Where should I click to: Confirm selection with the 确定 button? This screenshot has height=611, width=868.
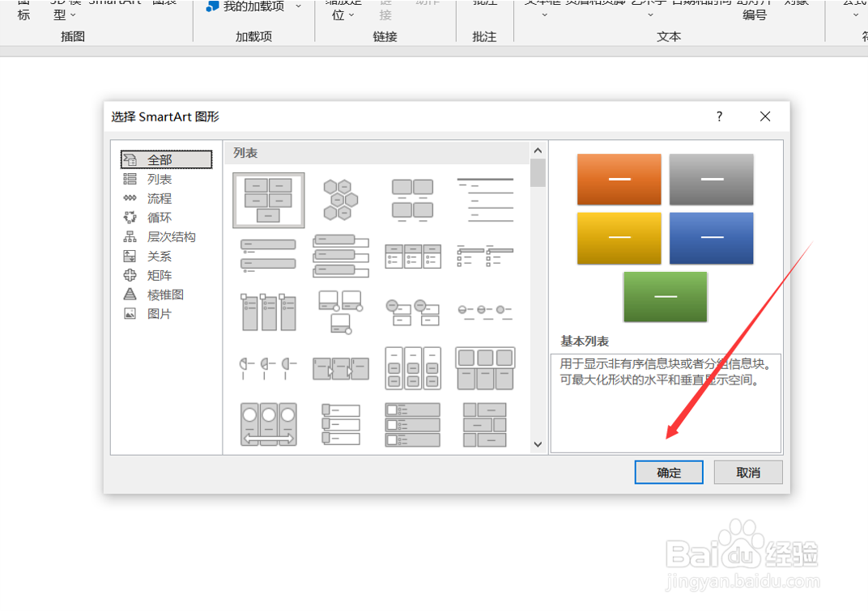(669, 472)
